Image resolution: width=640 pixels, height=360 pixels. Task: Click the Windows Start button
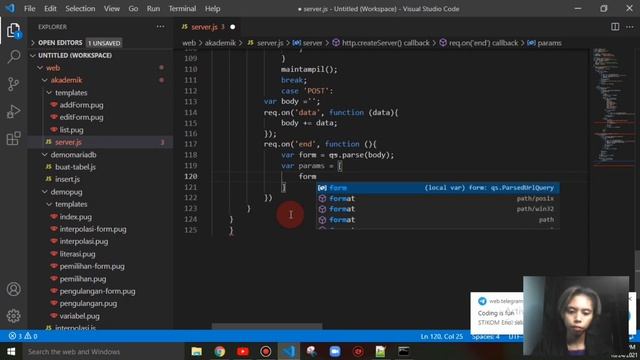tap(11, 351)
